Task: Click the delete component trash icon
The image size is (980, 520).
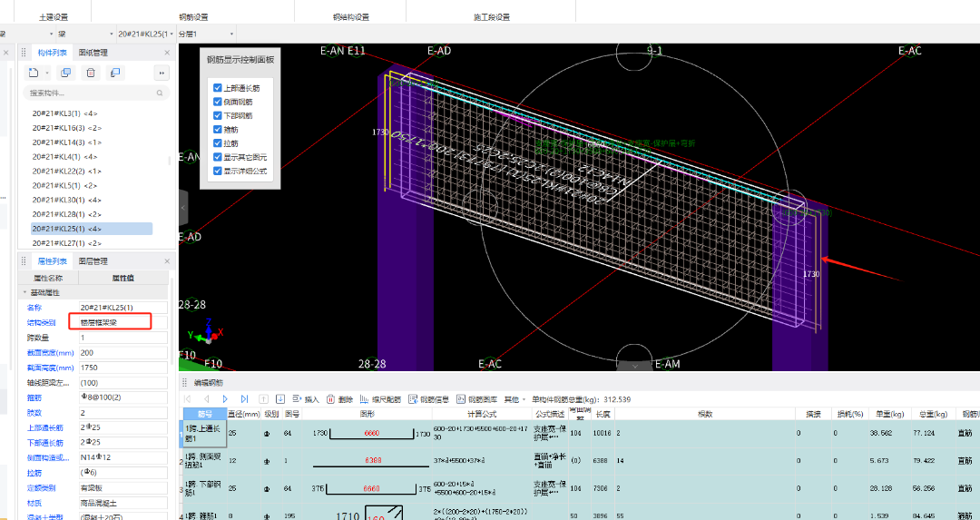Action: (91, 74)
